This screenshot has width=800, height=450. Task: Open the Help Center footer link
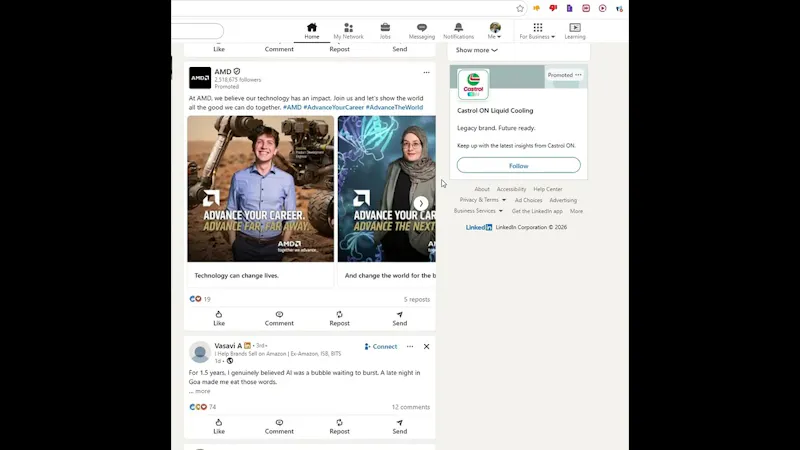[x=547, y=189]
